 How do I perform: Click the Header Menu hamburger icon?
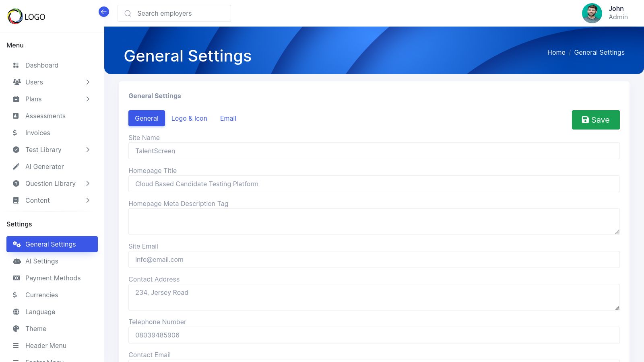pos(16,346)
